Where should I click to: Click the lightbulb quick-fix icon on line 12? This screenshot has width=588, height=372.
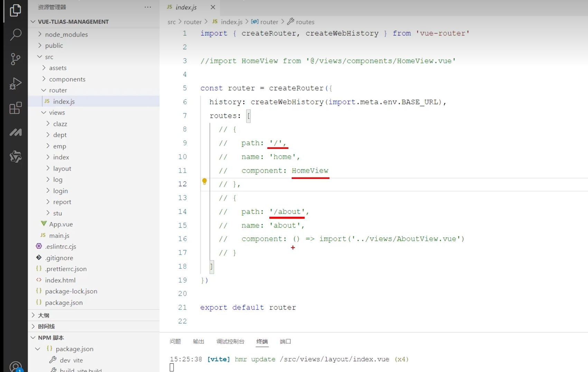[204, 181]
